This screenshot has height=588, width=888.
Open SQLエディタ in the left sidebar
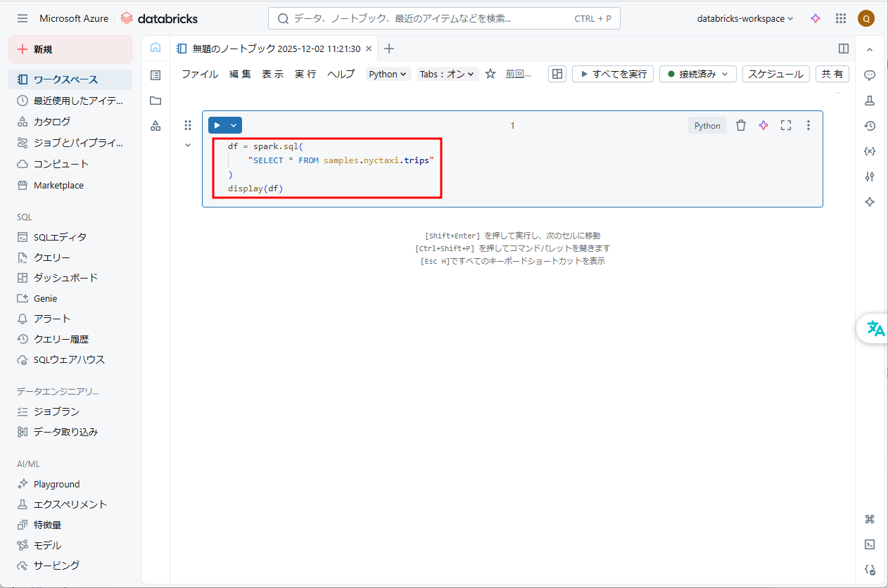point(61,237)
